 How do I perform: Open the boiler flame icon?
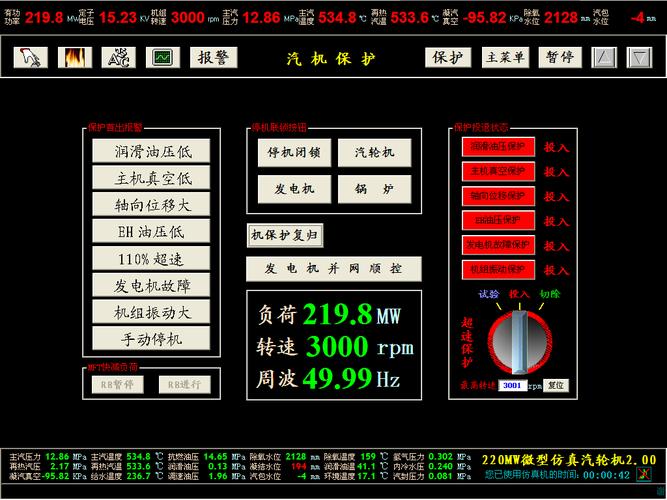(74, 58)
